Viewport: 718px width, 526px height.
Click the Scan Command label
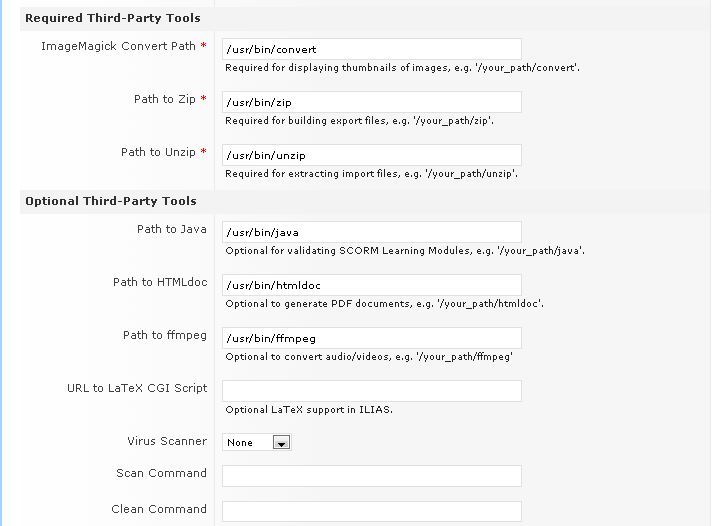point(161,473)
